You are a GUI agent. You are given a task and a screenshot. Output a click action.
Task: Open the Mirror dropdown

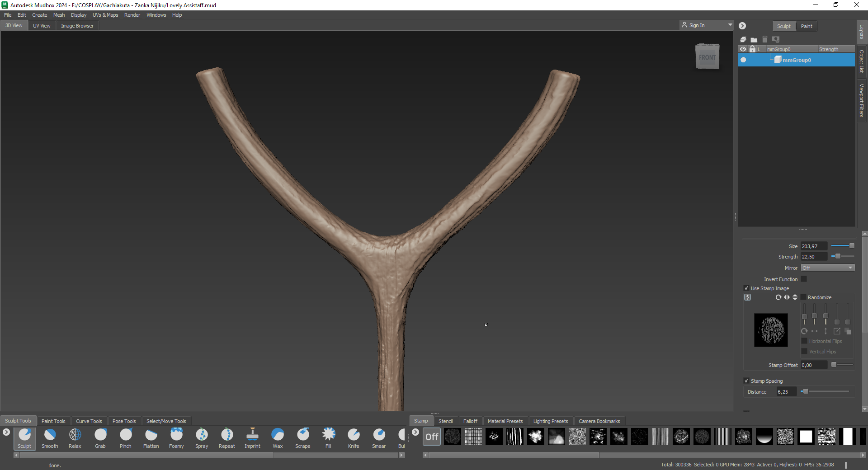pyautogui.click(x=827, y=268)
